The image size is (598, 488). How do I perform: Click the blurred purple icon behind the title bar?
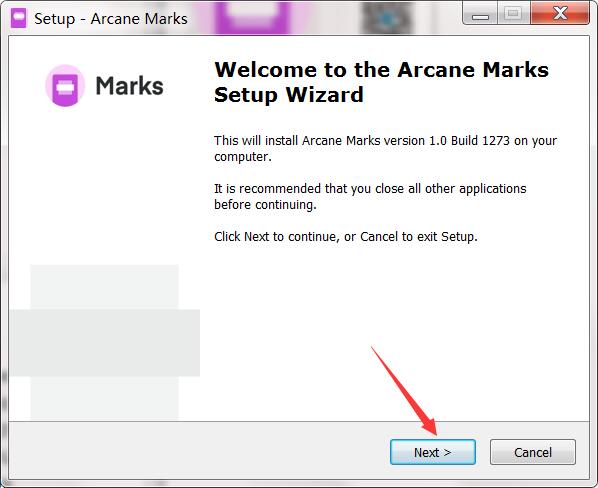[251, 17]
